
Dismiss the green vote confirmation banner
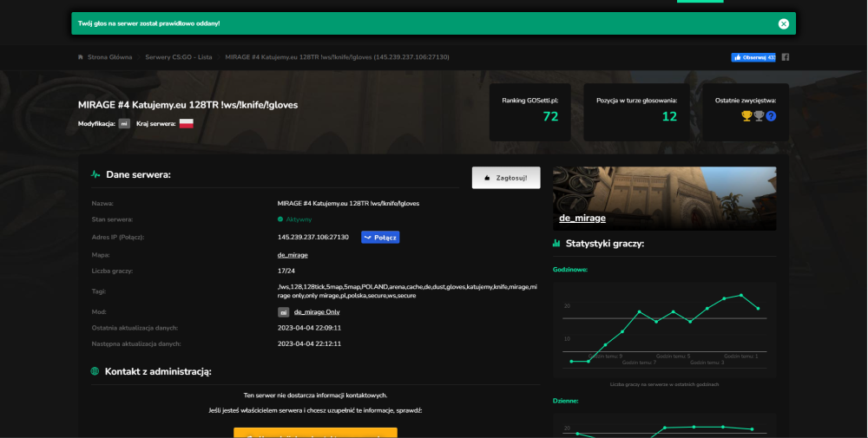(x=783, y=23)
